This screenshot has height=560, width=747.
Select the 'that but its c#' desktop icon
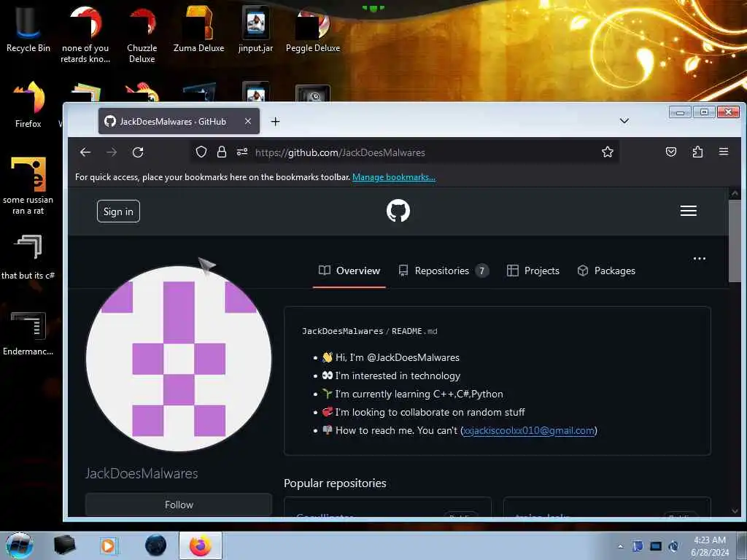[x=28, y=256]
